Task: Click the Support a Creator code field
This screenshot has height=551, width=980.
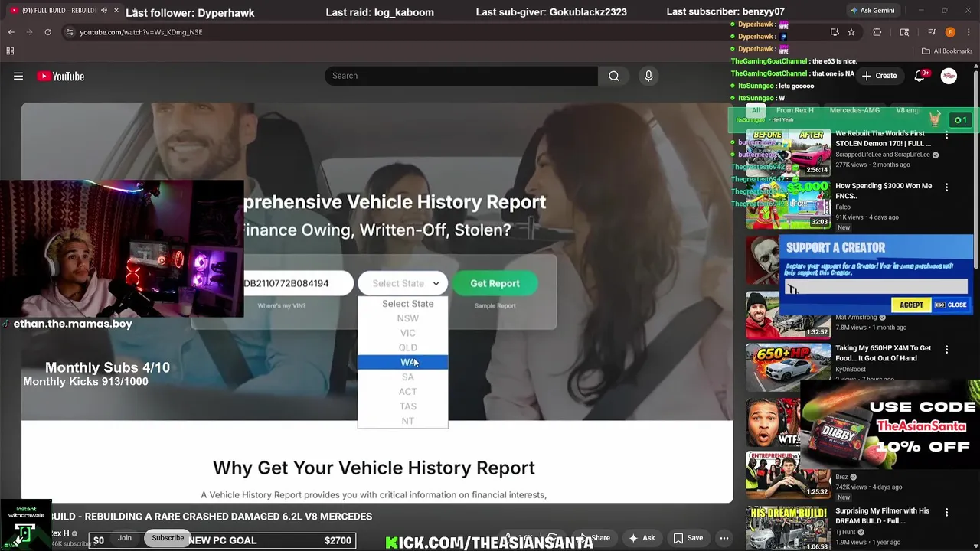Action: (877, 287)
